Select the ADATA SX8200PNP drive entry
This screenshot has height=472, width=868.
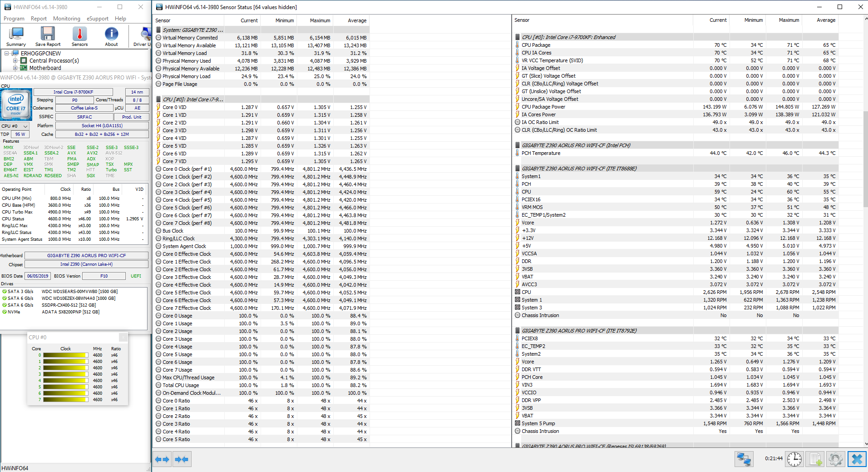point(74,312)
